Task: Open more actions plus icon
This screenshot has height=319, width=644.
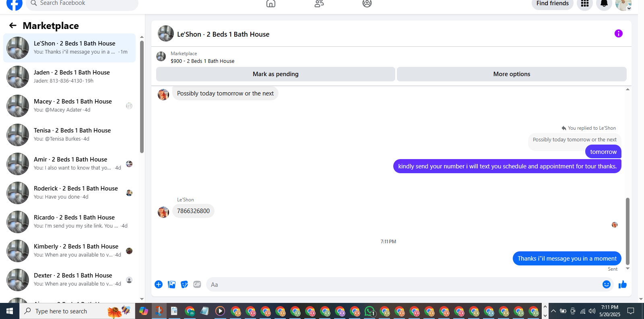Action: tap(159, 284)
